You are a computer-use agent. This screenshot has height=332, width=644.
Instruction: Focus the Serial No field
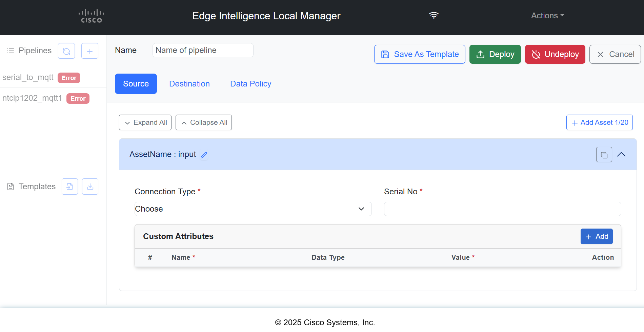tap(502, 209)
